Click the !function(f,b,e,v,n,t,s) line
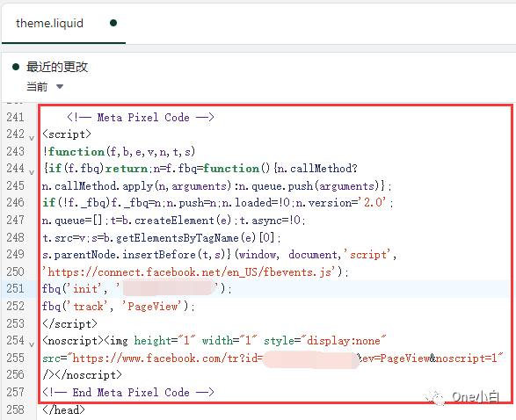The height and width of the screenshot is (420, 516). click(119, 152)
